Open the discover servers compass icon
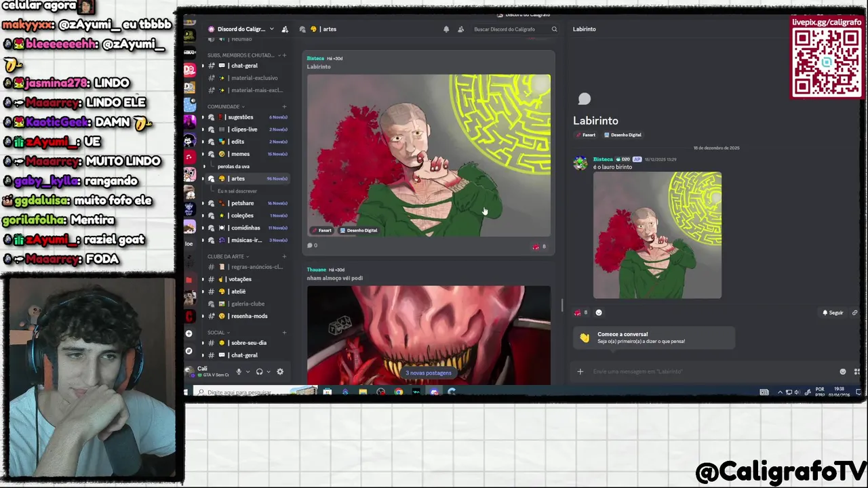Viewport: 868px width, 488px height. (x=189, y=351)
